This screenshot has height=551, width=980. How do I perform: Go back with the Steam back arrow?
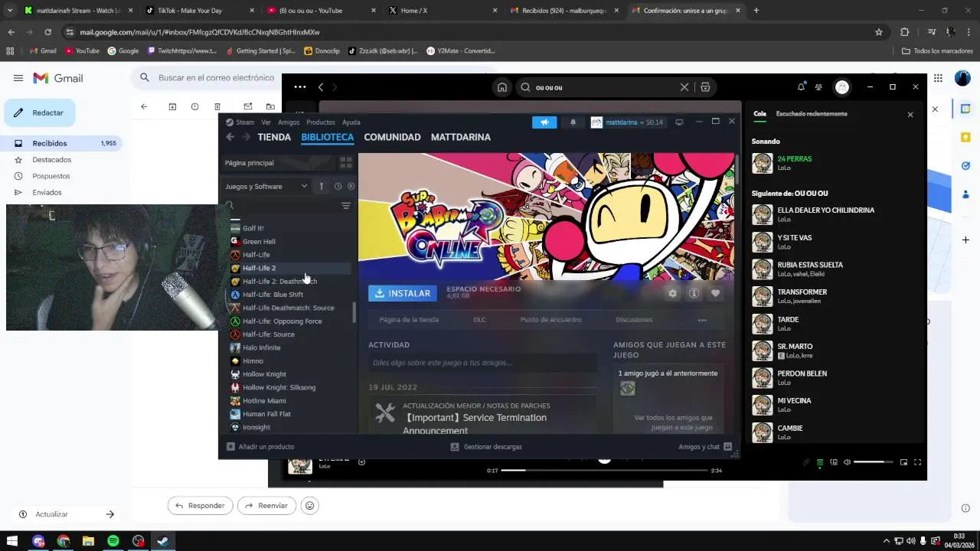tap(230, 137)
